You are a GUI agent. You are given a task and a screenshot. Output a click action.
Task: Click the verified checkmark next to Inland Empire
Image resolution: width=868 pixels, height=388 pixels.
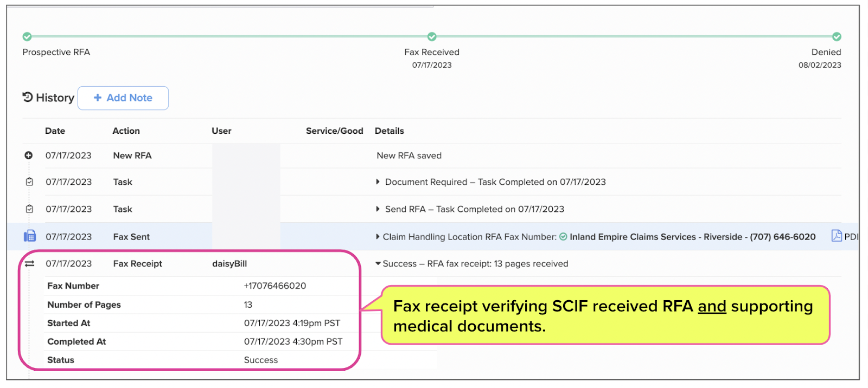pyautogui.click(x=563, y=237)
